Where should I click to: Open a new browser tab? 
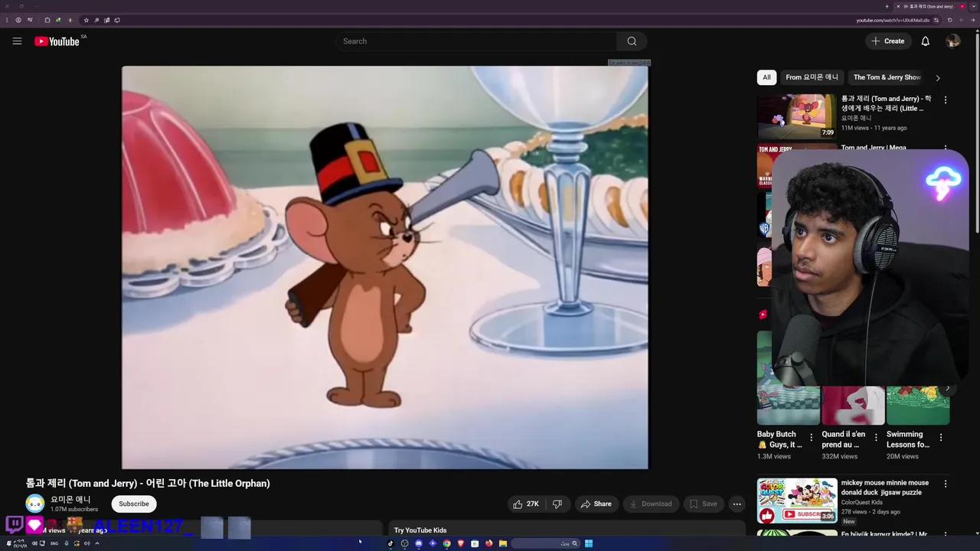887,6
